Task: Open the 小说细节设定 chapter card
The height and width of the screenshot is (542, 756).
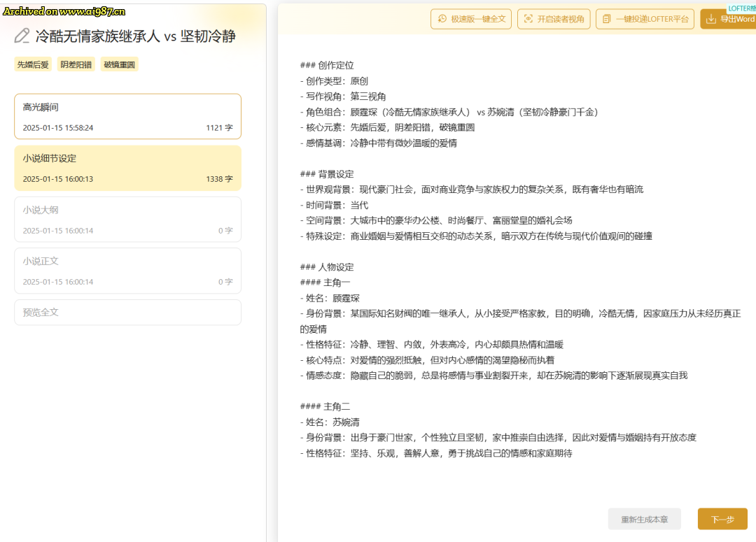Action: tap(127, 168)
